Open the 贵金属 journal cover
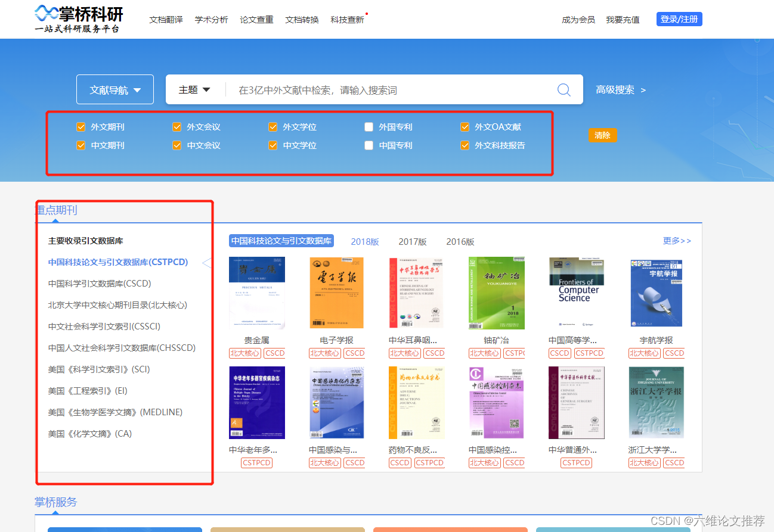This screenshot has height=532, width=774. coord(257,293)
